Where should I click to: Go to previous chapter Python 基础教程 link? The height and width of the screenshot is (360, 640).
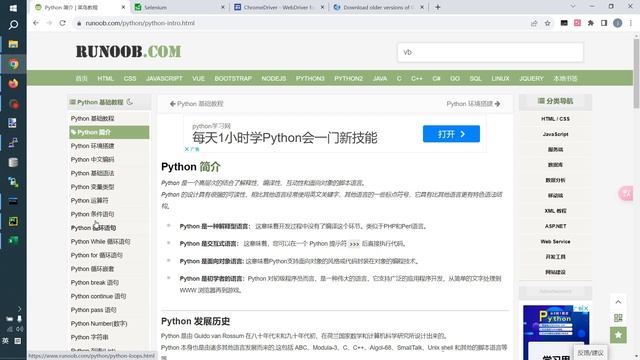pos(197,104)
